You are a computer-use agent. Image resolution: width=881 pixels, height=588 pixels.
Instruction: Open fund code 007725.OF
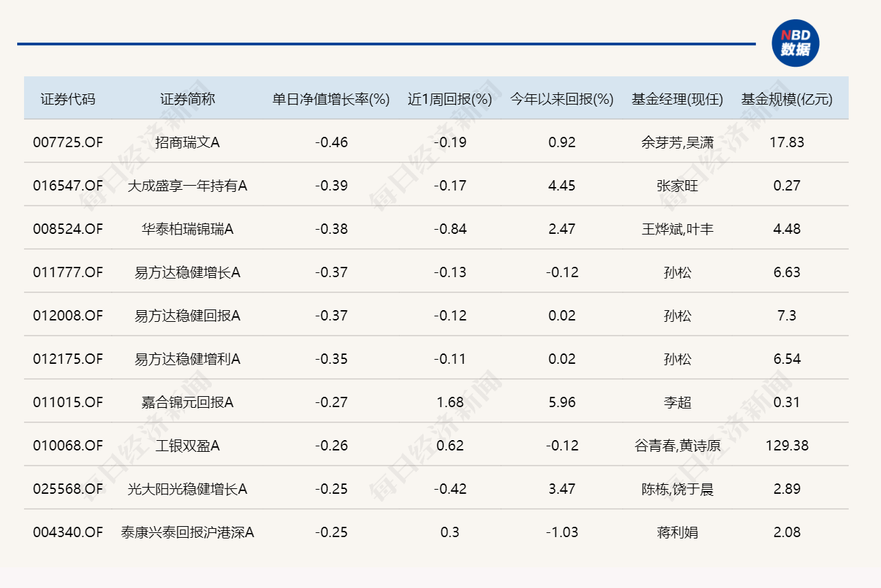click(68, 142)
